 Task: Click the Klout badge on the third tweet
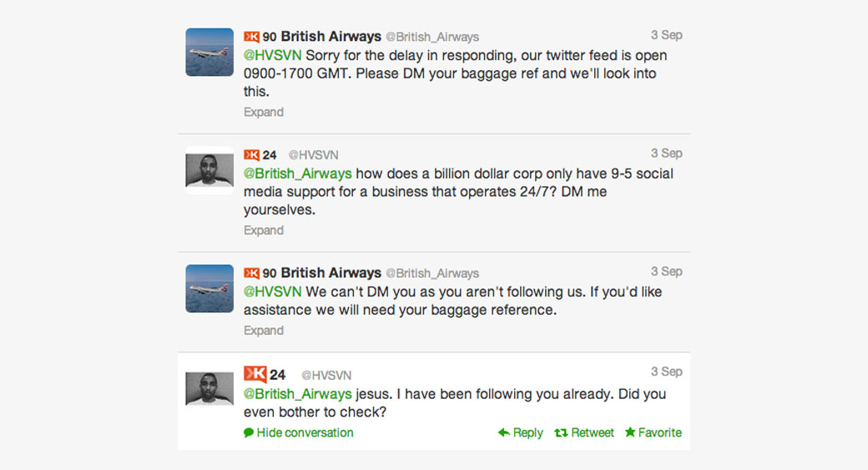[x=251, y=273]
